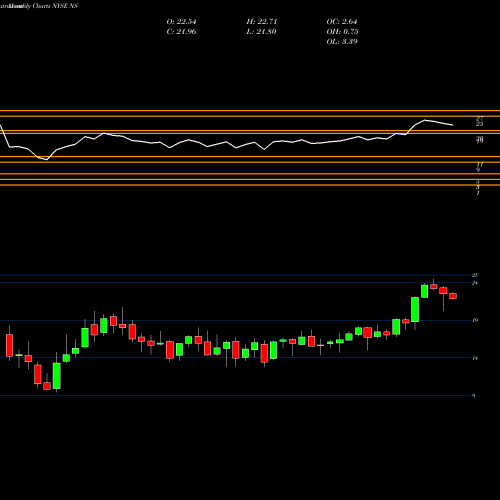500x500 pixels.
Task: Click the 'C: 21.96' close price value
Action: (x=181, y=32)
